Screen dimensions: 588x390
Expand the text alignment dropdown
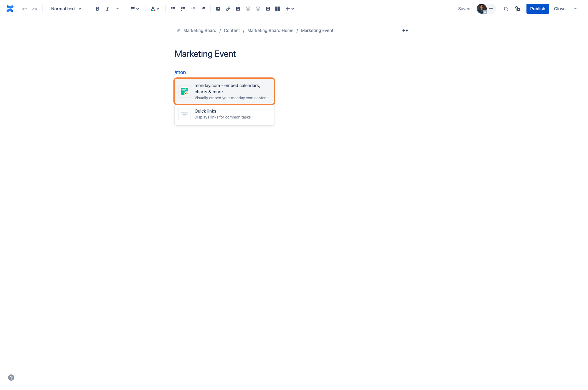135,9
